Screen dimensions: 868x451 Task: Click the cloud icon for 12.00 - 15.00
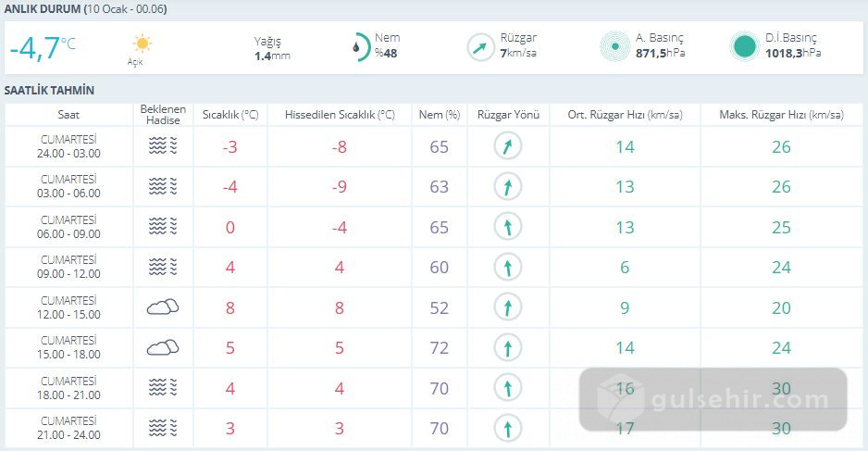click(x=163, y=307)
